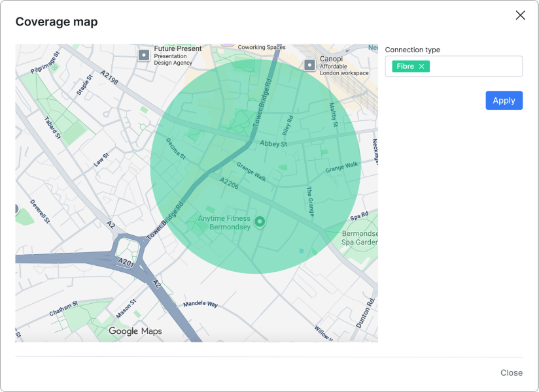Apply the connection type filter
539x392 pixels.
pos(504,100)
